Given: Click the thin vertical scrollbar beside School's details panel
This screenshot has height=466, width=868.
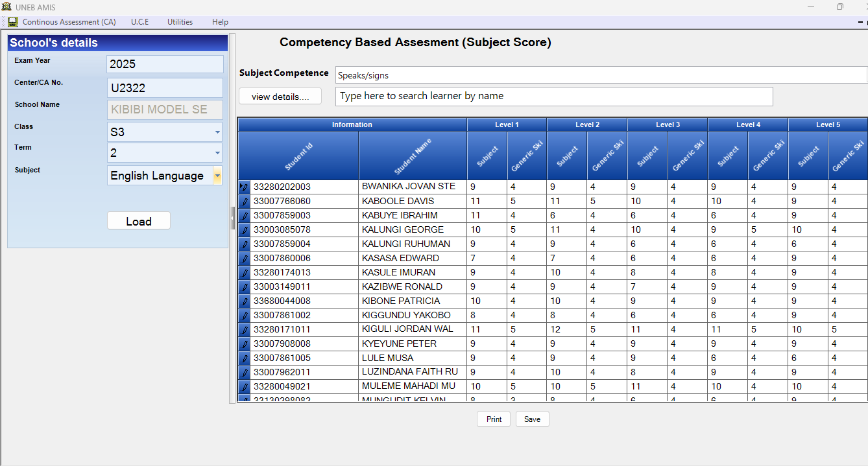Looking at the screenshot, I should tap(232, 218).
